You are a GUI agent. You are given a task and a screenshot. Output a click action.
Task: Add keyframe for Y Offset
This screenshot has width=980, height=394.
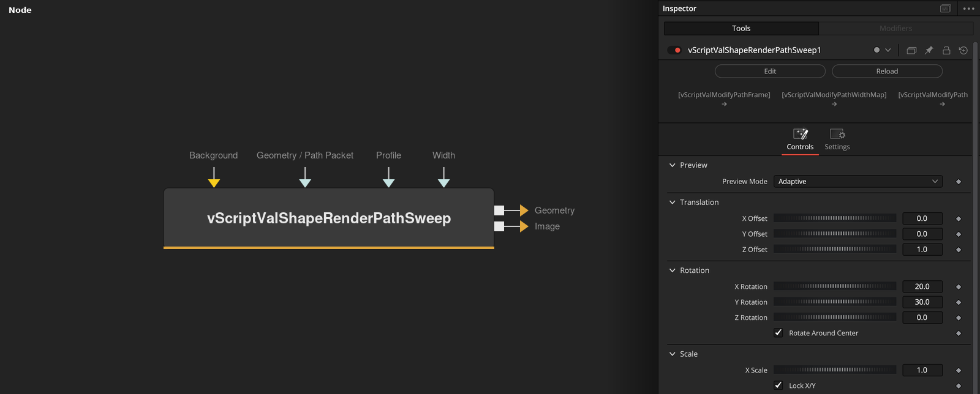point(959,234)
